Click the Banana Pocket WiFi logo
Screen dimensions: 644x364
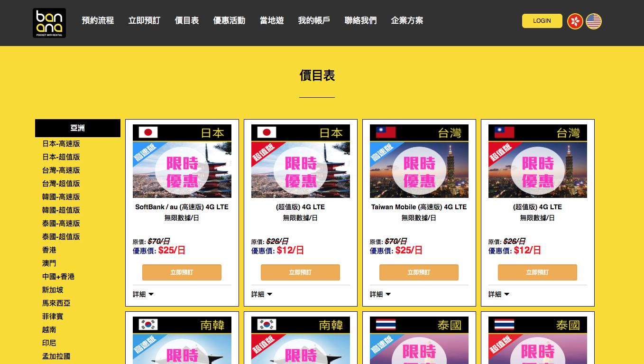pyautogui.click(x=49, y=23)
